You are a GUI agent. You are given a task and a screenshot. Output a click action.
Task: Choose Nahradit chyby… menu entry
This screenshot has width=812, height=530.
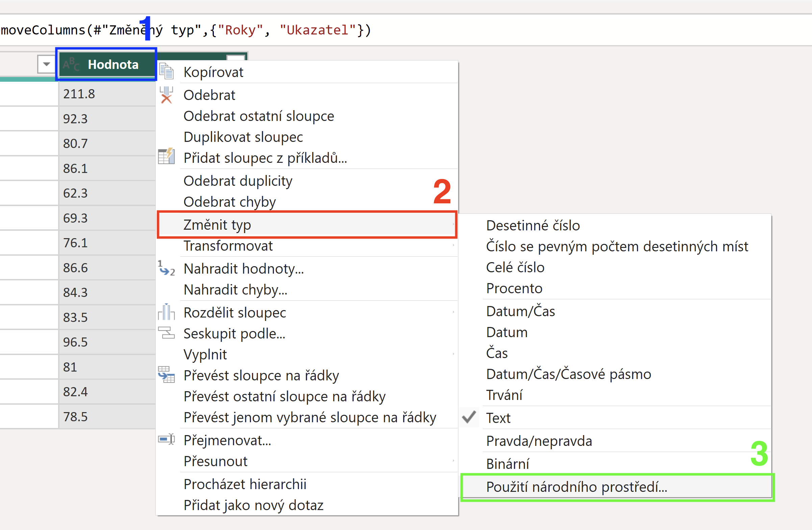(x=307, y=289)
